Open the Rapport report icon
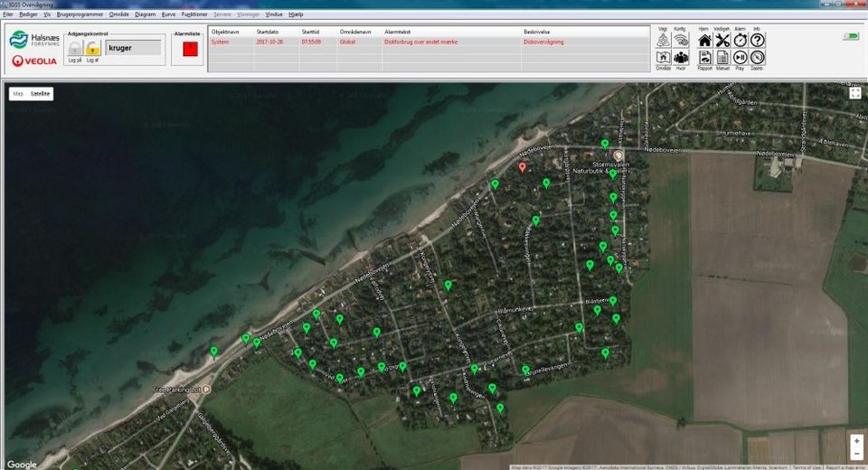The width and height of the screenshot is (868, 470). click(704, 57)
